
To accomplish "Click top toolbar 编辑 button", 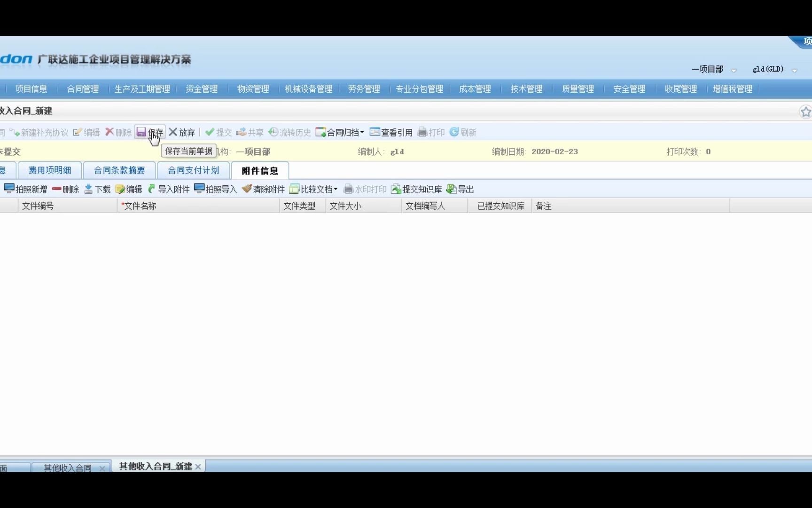I will tap(86, 133).
